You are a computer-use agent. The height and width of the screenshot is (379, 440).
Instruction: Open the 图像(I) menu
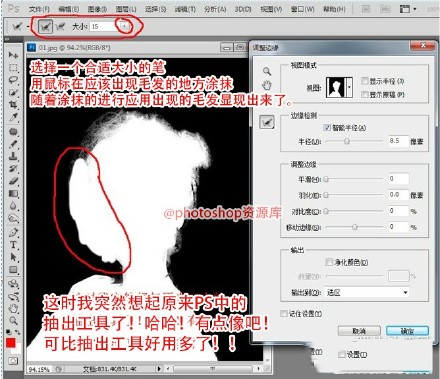[98, 9]
